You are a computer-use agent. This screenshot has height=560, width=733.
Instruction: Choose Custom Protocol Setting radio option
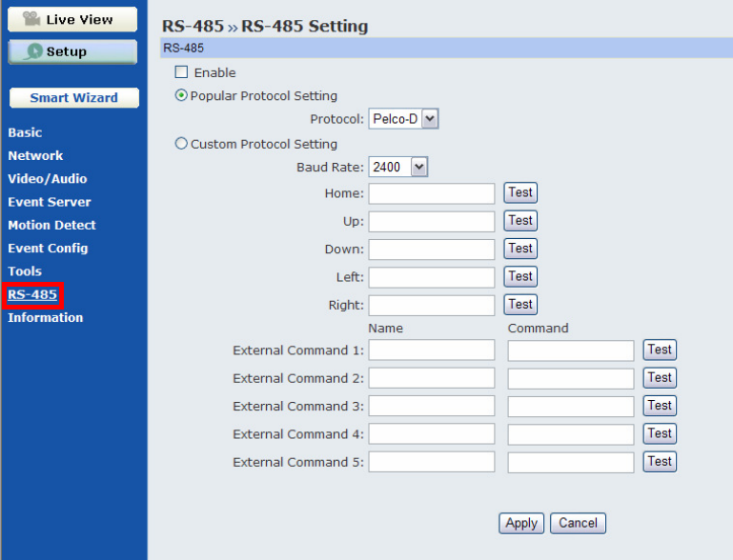[x=181, y=144]
